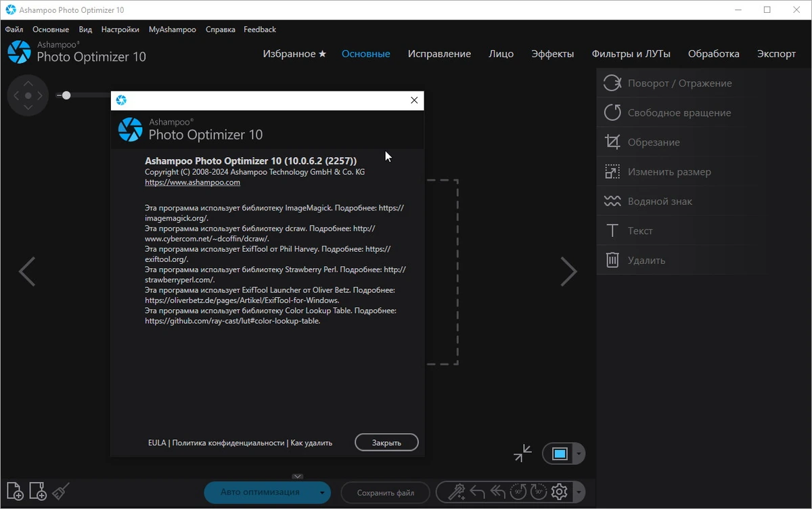This screenshot has height=509, width=812.
Task: Expand the bottom toolbar dropdown arrow
Action: [579, 491]
